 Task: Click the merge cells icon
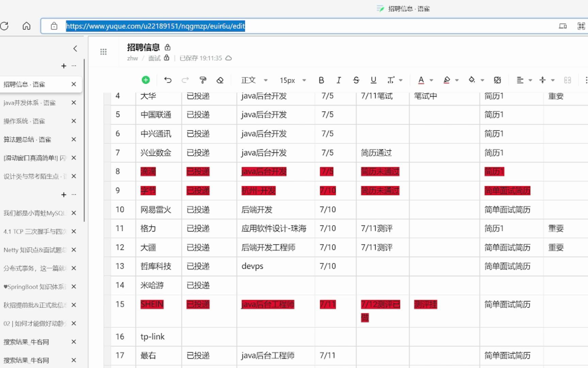[x=568, y=80]
